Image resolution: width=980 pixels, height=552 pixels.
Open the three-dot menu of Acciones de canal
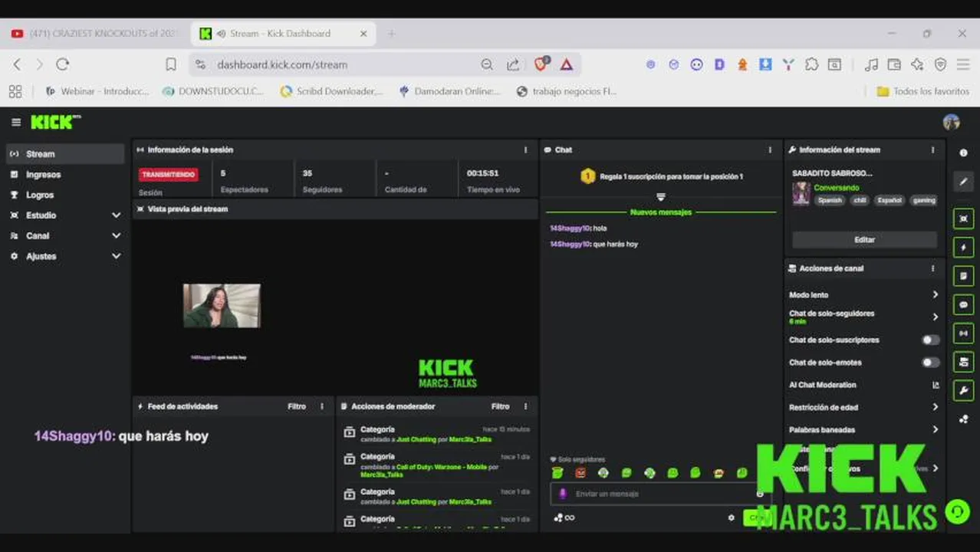932,268
